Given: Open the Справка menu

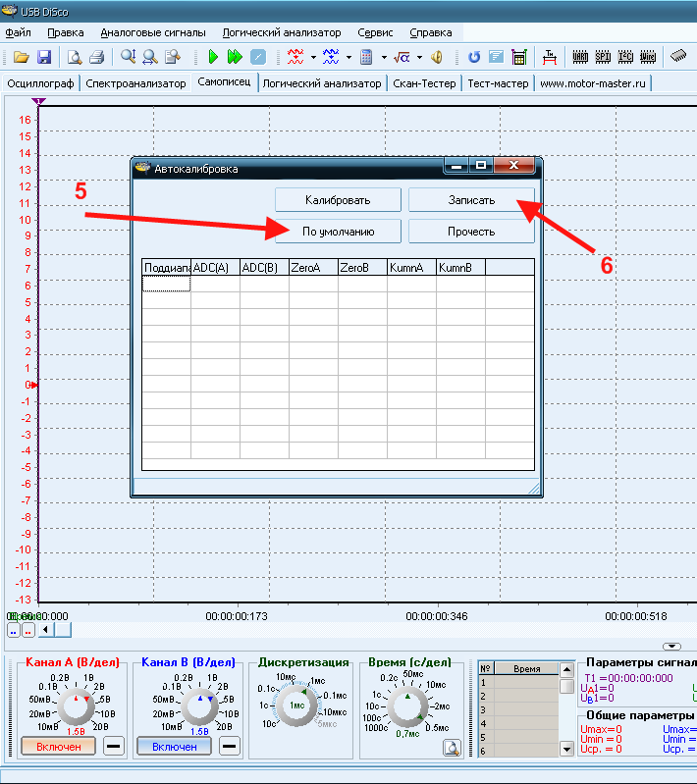Looking at the screenshot, I should pos(431,32).
